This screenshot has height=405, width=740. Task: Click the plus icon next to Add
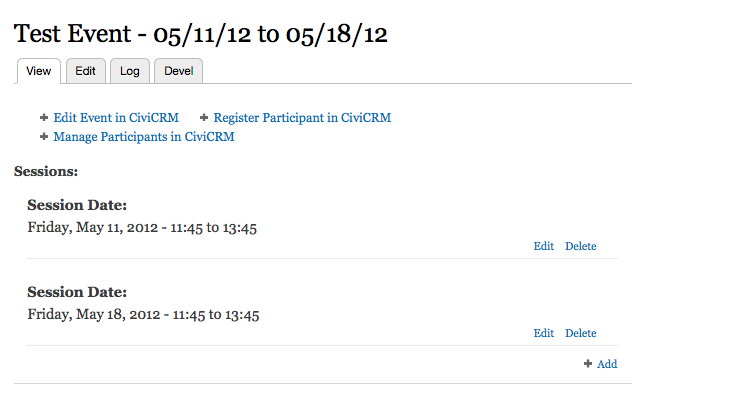point(588,364)
